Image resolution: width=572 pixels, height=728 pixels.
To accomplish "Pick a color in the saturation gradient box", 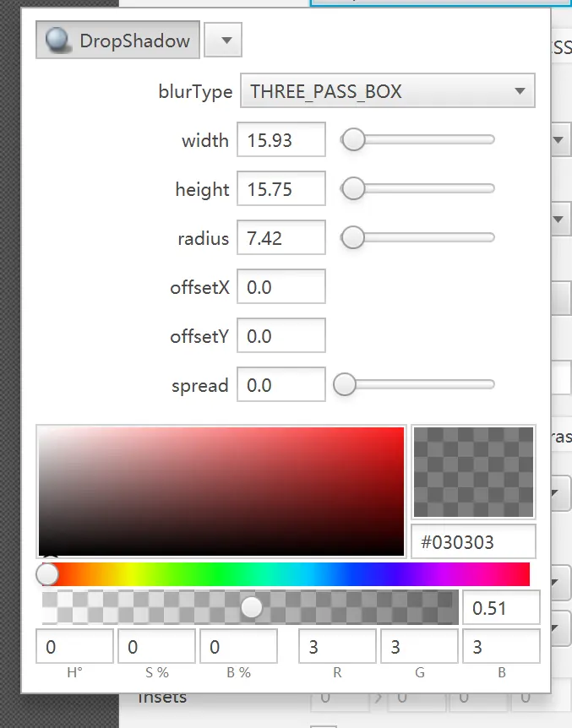I will click(221, 491).
